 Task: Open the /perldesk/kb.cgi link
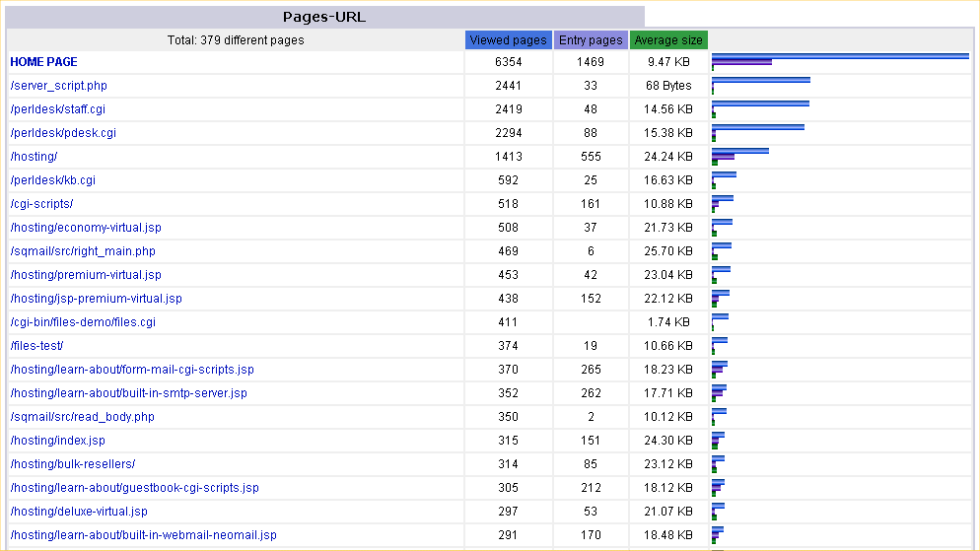[53, 180]
